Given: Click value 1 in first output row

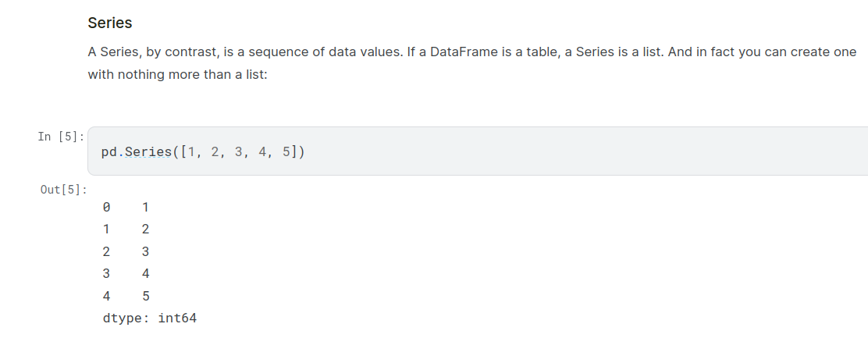Looking at the screenshot, I should (x=145, y=208).
